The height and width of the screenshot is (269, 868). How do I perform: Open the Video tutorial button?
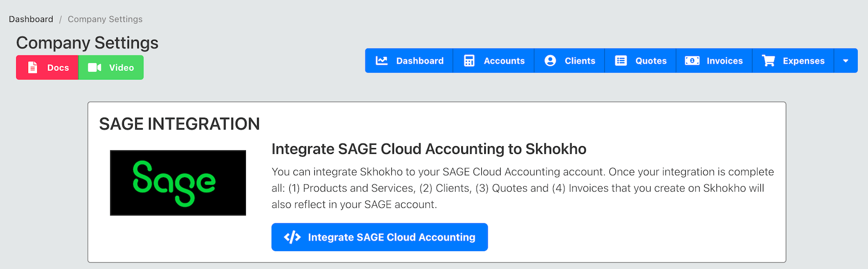[x=111, y=68]
